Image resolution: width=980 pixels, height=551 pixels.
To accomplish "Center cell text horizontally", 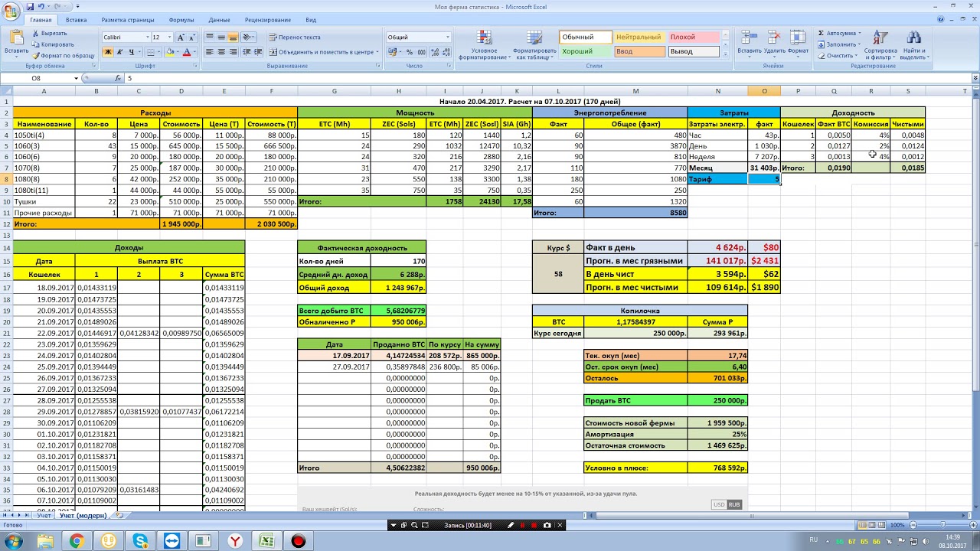I will [x=222, y=52].
